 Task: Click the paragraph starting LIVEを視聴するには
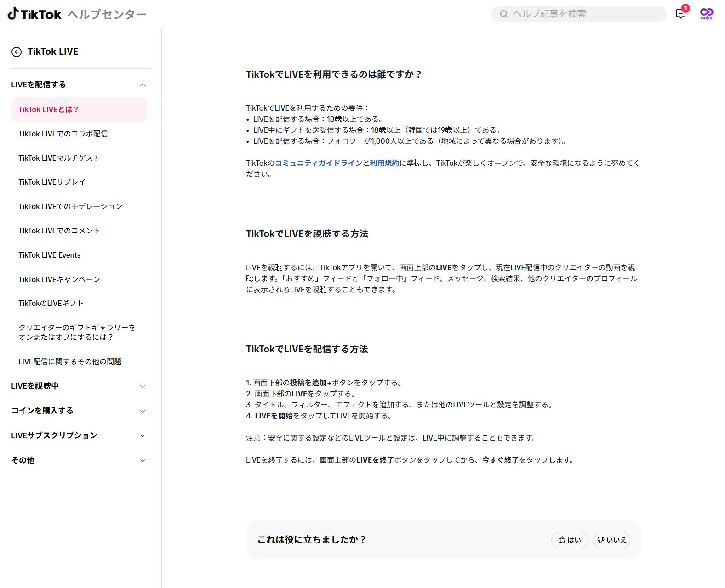click(x=442, y=278)
